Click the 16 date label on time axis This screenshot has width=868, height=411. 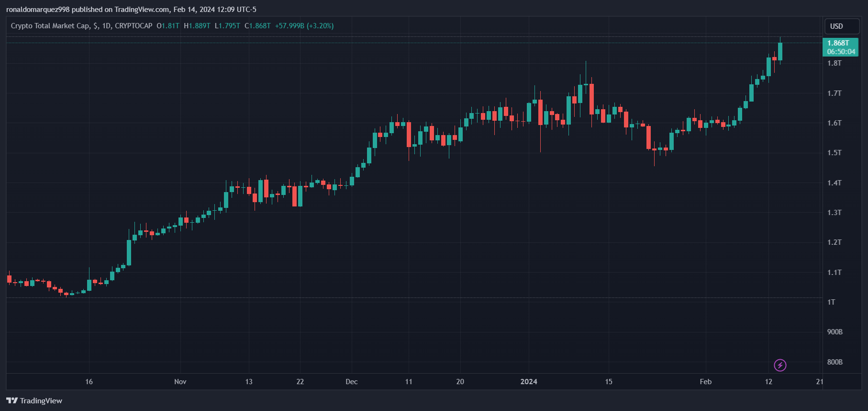click(x=89, y=382)
